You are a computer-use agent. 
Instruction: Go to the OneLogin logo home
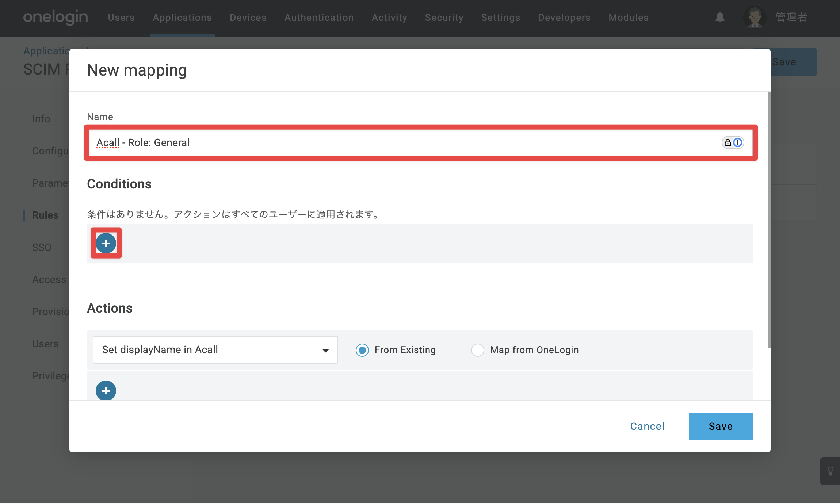56,17
